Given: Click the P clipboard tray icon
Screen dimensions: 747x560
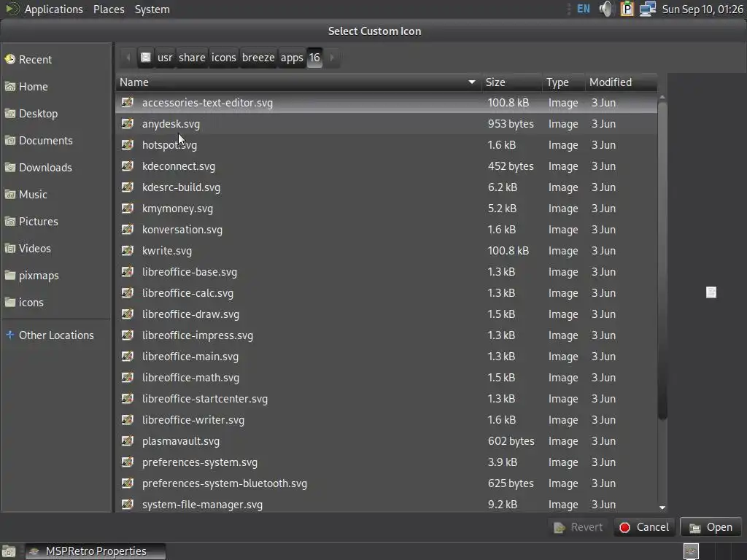Looking at the screenshot, I should click(x=627, y=9).
